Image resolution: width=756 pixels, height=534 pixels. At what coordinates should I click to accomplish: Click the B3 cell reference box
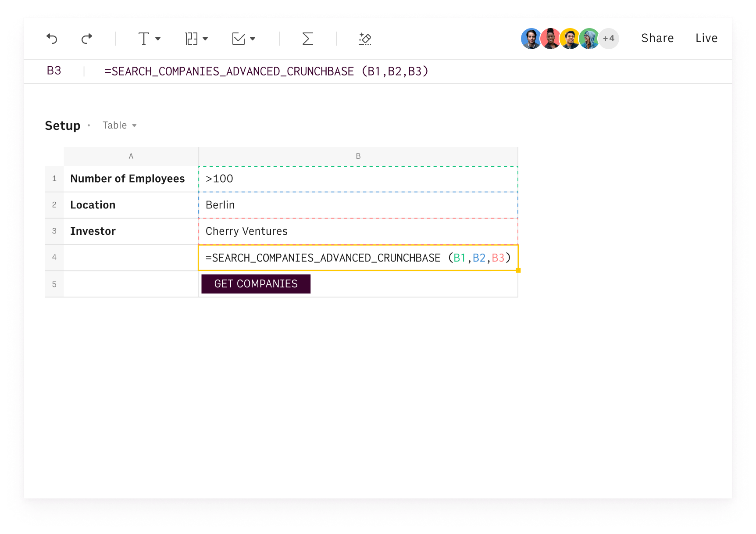tap(54, 71)
